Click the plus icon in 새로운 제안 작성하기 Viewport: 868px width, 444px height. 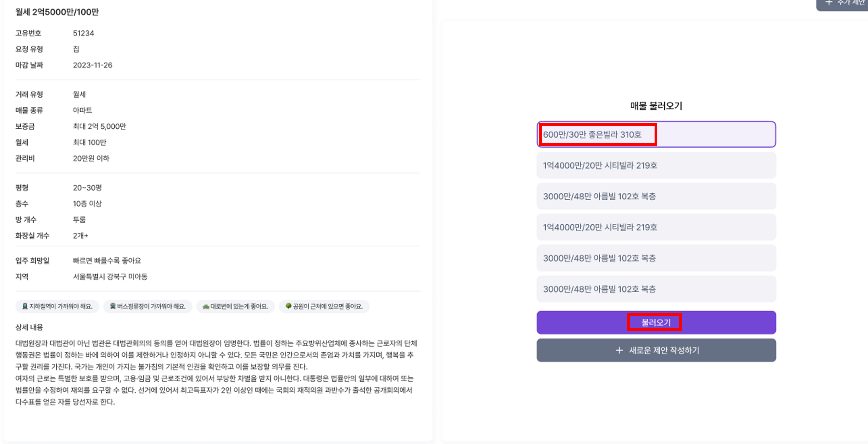[619, 350]
